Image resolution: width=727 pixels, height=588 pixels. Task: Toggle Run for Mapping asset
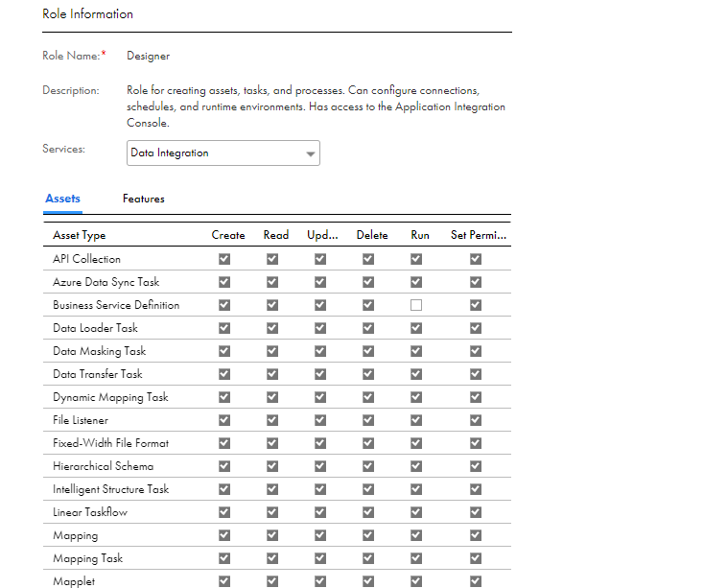(416, 535)
